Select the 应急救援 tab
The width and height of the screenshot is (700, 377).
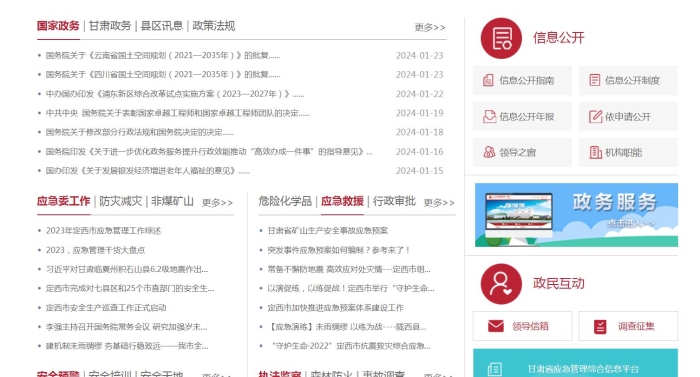(342, 201)
